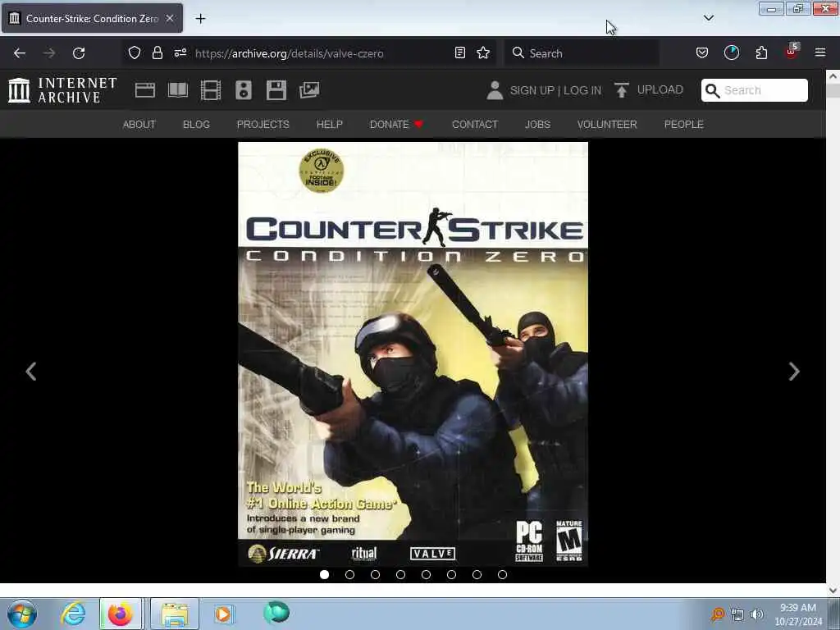Screen dimensions: 840x630
Task: Show next image with right chevron
Action: [x=794, y=372]
